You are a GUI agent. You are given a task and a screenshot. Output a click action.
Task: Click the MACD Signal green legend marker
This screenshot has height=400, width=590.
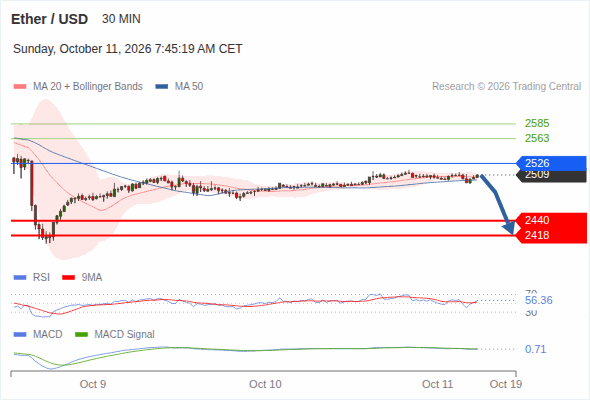[81, 334]
